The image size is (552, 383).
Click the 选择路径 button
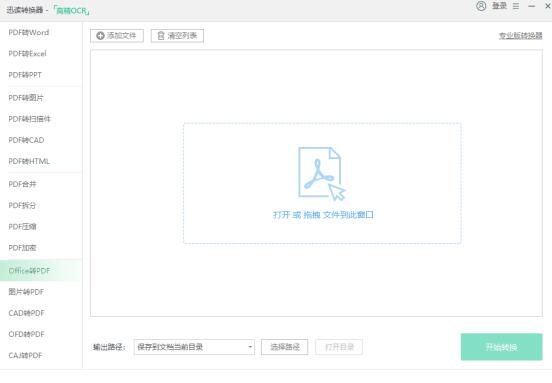[x=284, y=347]
